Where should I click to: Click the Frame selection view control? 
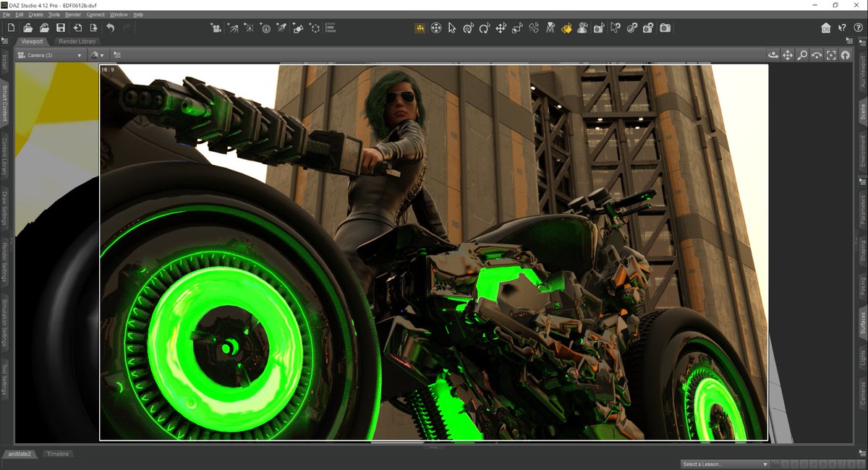[x=831, y=55]
